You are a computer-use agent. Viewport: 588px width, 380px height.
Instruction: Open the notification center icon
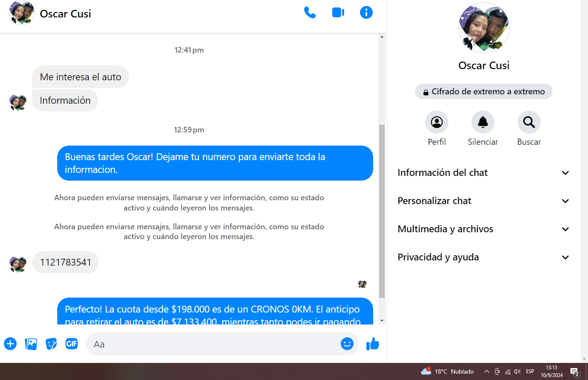click(575, 372)
